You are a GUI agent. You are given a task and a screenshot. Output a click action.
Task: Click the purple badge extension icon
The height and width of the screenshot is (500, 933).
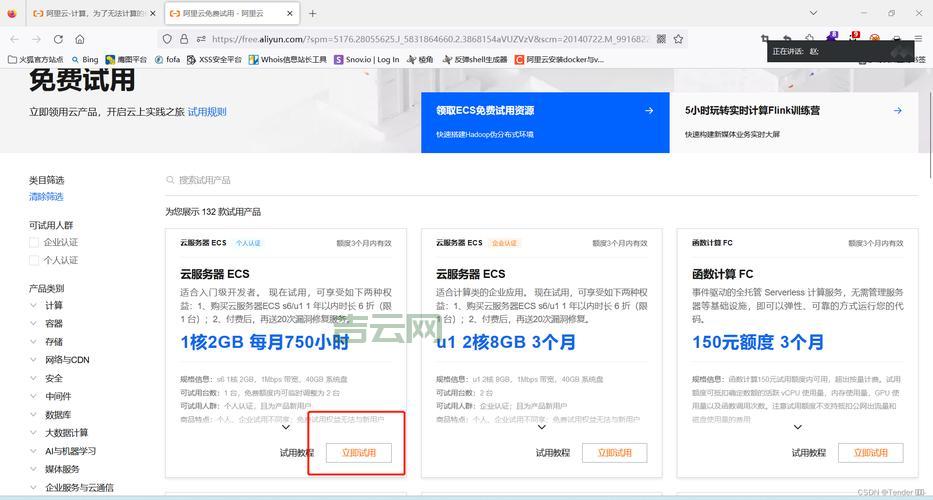832,37
